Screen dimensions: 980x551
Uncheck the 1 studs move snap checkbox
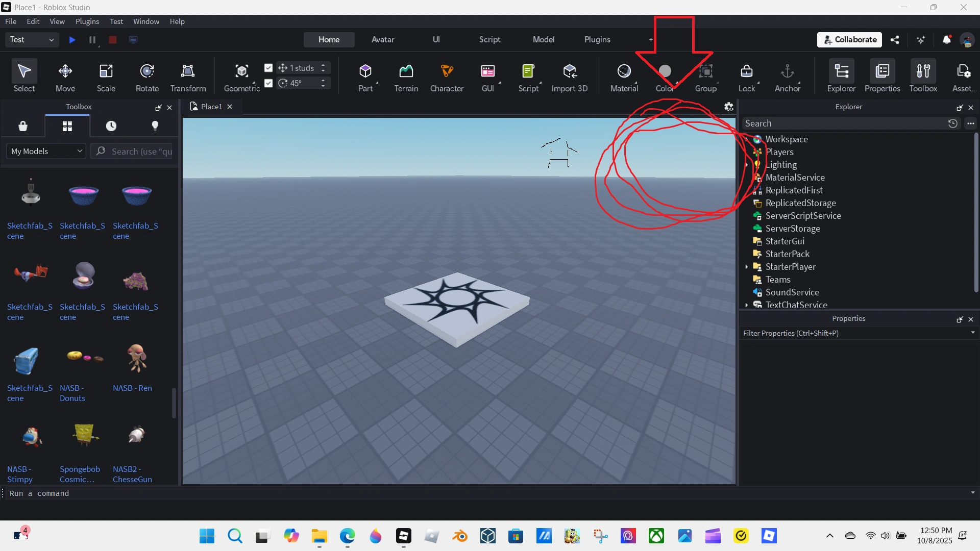pos(268,68)
